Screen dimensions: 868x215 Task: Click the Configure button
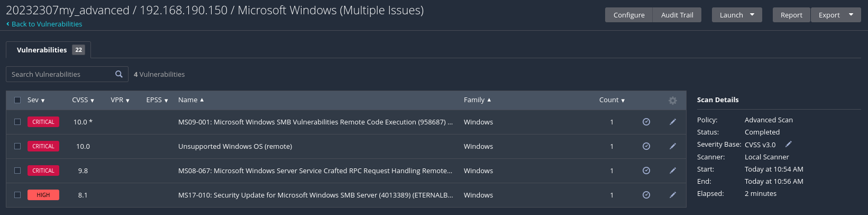click(x=629, y=15)
